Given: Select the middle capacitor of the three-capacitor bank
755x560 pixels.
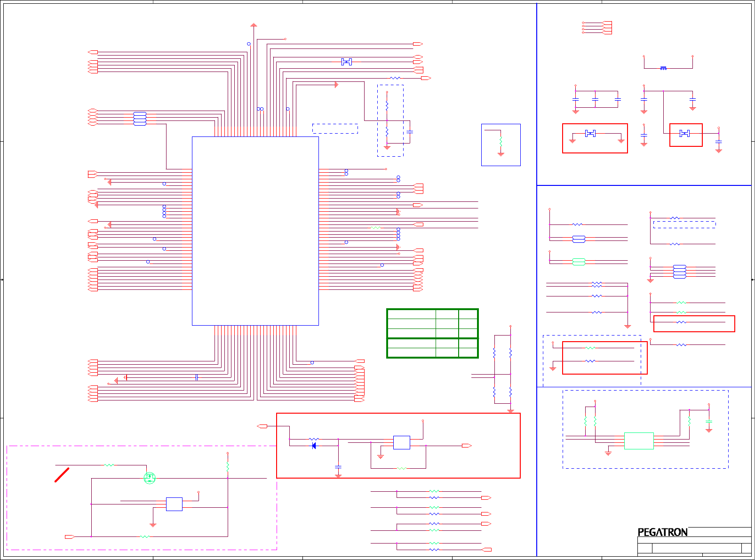Looking at the screenshot, I should pos(595,100).
